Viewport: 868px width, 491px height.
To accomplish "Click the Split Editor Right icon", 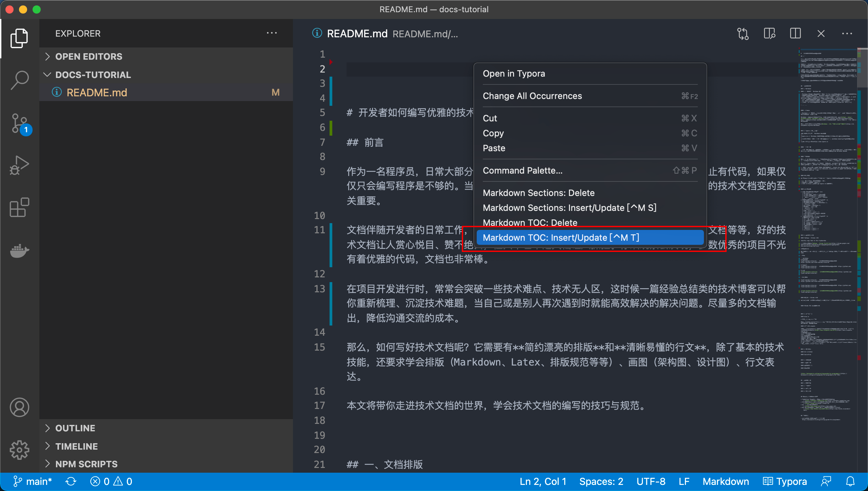I will 795,34.
